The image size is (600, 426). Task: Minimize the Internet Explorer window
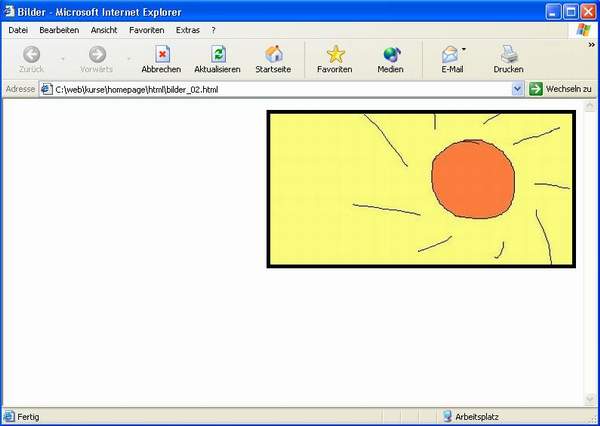553,12
